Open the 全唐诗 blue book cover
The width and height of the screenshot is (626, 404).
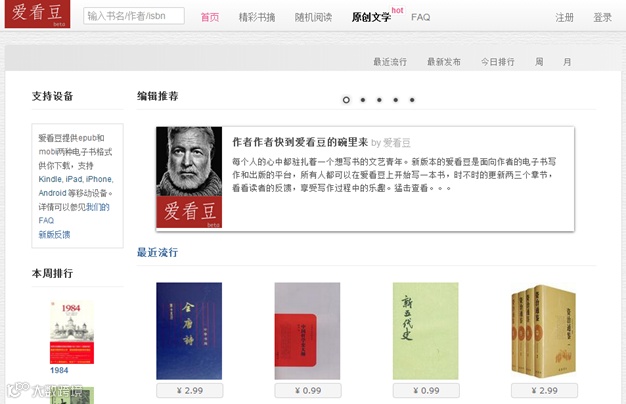(189, 331)
